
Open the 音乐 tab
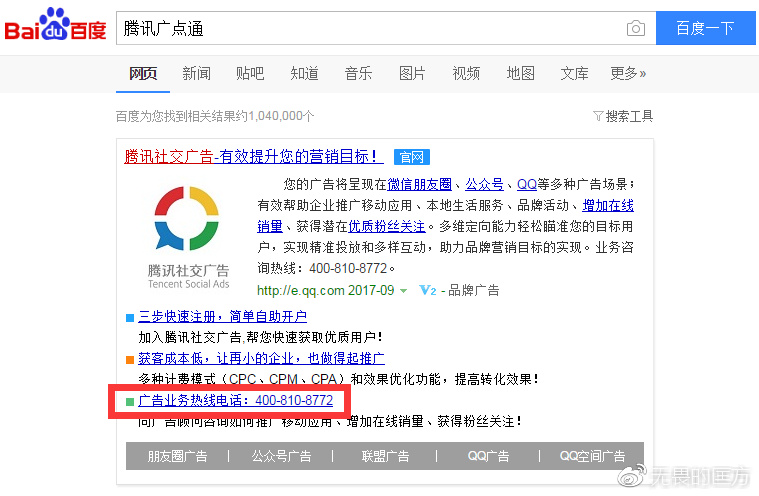coord(358,74)
